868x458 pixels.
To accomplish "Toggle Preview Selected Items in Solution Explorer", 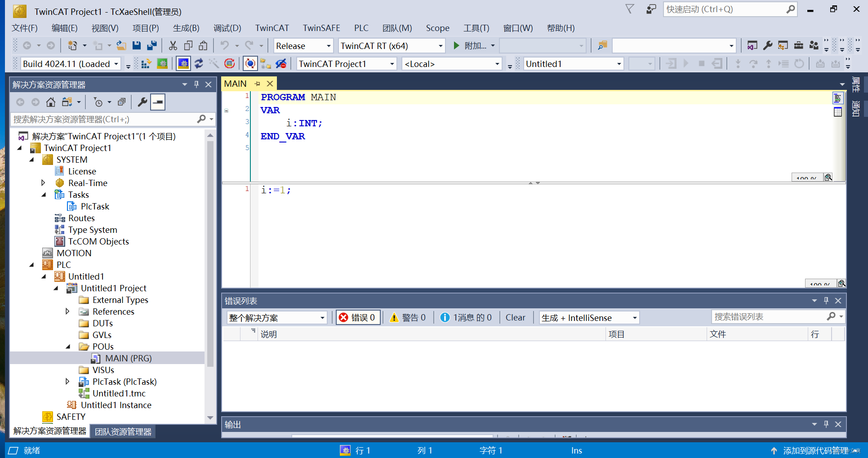I will click(x=158, y=102).
